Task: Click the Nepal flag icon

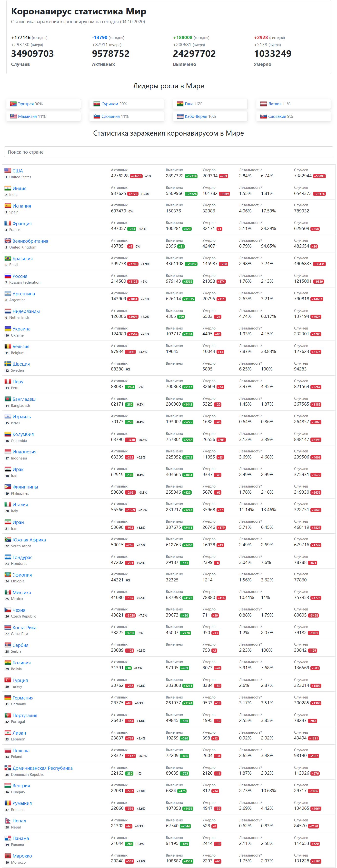Action: pyautogui.click(x=7, y=820)
